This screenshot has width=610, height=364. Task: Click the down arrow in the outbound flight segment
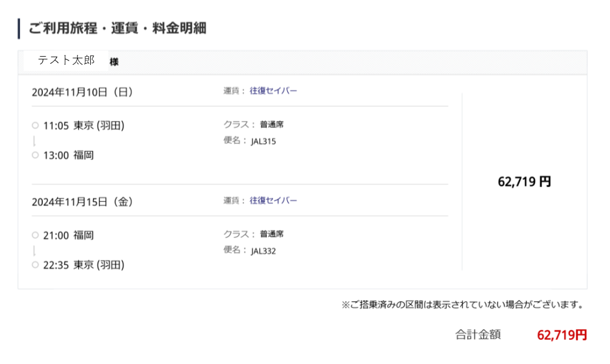(35, 140)
